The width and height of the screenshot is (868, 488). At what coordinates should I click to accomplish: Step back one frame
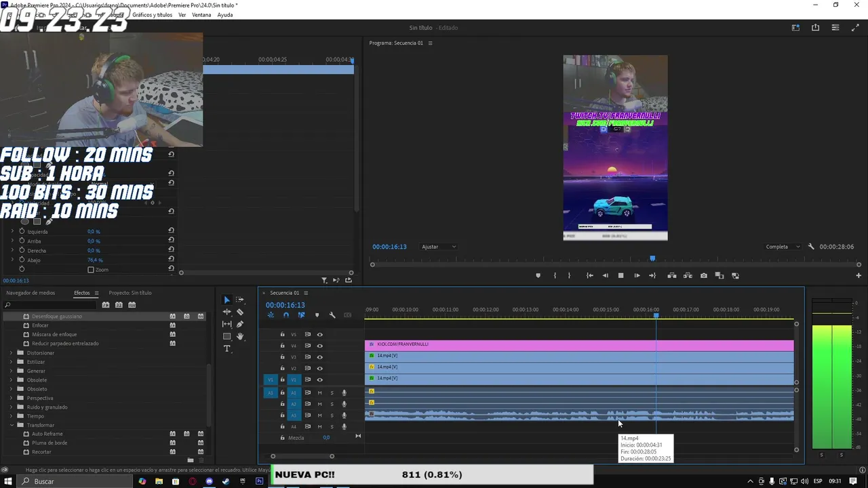pos(606,276)
